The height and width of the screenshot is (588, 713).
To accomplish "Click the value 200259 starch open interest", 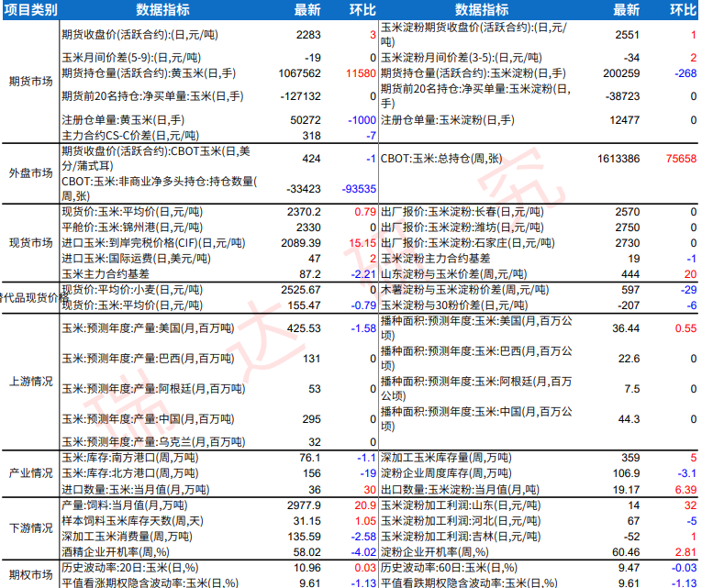I will [x=621, y=73].
